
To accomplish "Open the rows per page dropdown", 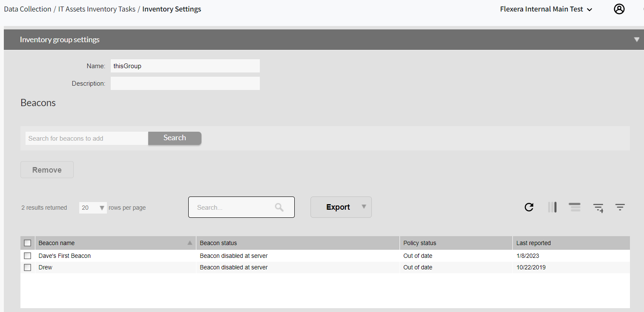I will pos(93,208).
